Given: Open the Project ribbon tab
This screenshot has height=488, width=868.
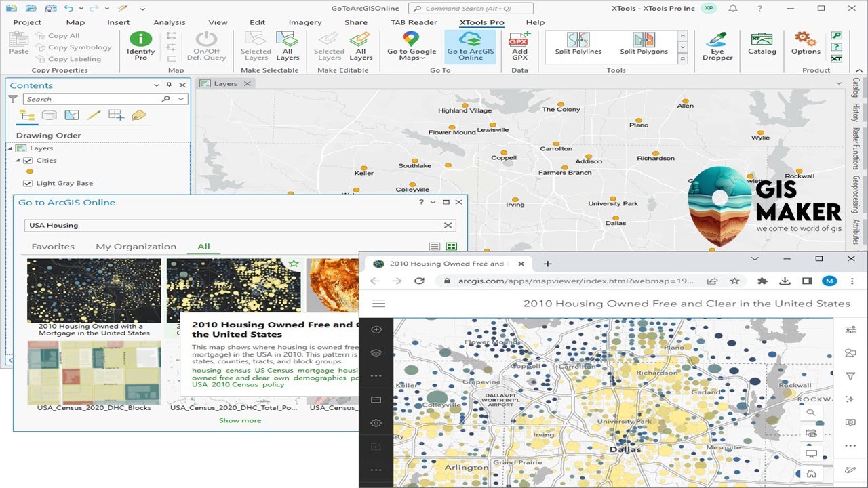Looking at the screenshot, I should point(27,22).
